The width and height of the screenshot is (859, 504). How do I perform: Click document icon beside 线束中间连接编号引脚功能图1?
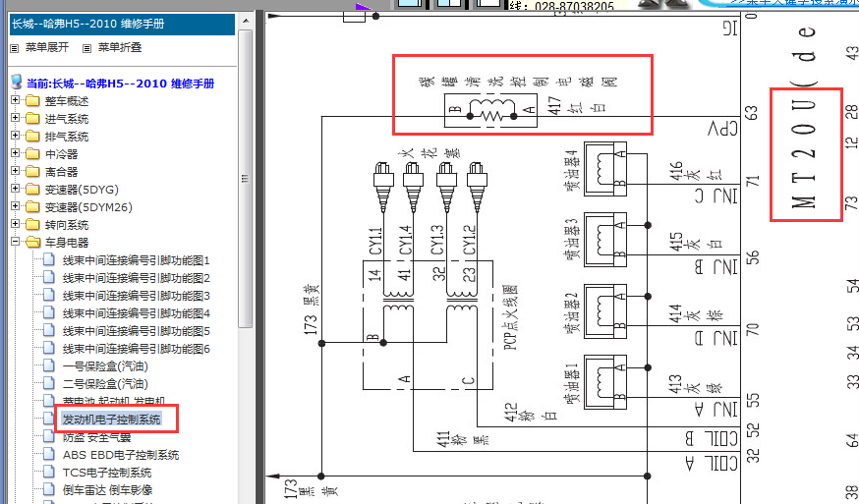pyautogui.click(x=49, y=259)
